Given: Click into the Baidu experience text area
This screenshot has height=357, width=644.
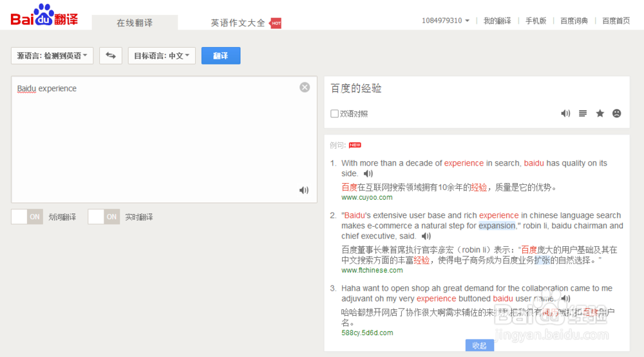Looking at the screenshot, I should tap(164, 140).
